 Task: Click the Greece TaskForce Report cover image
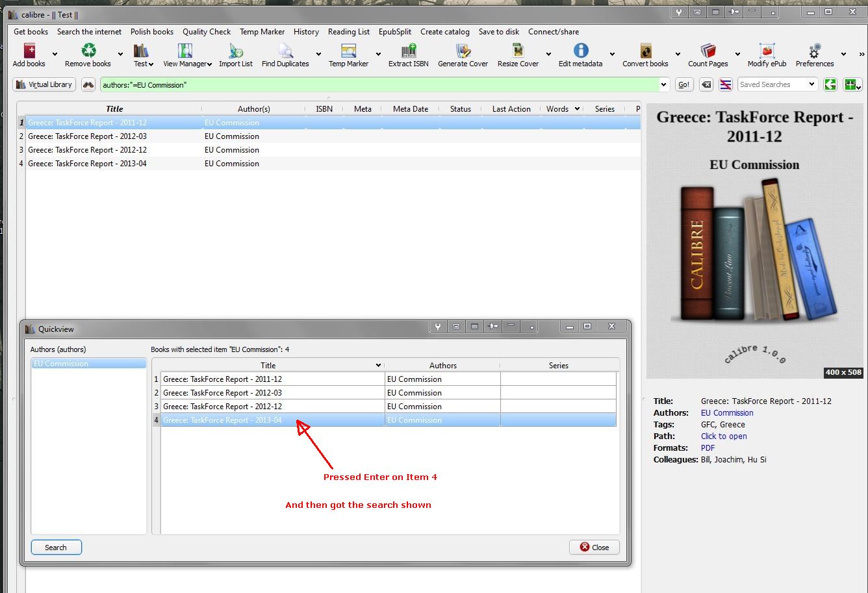pos(754,241)
